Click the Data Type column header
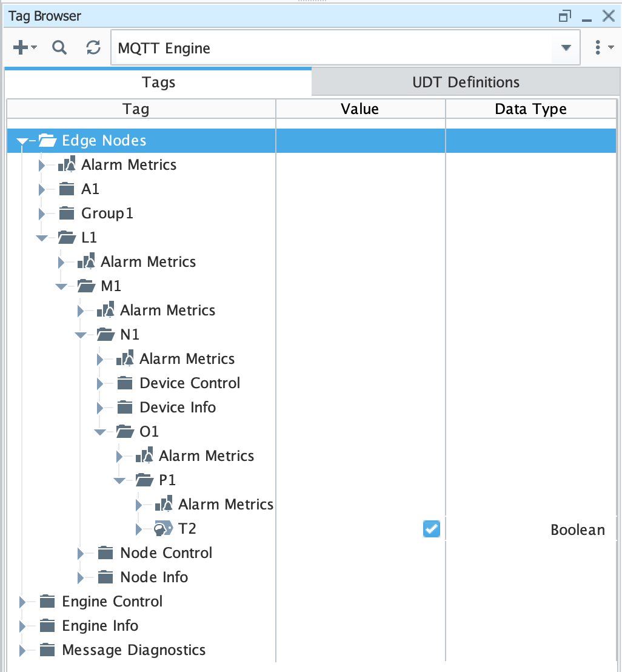This screenshot has width=622, height=672. [530, 109]
